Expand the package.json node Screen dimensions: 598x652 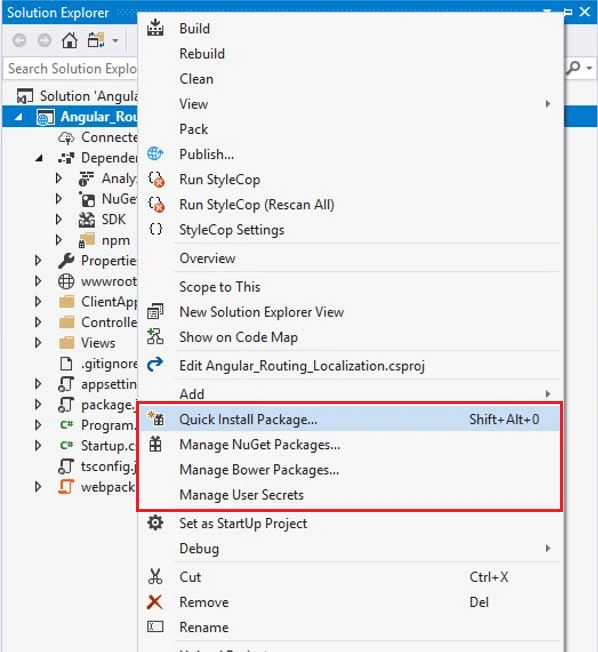point(38,404)
